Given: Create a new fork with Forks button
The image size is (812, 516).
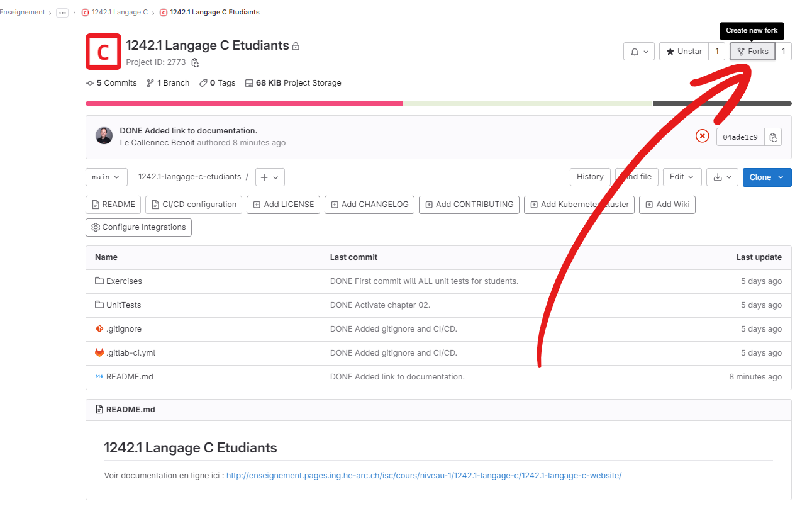Looking at the screenshot, I should pos(752,52).
